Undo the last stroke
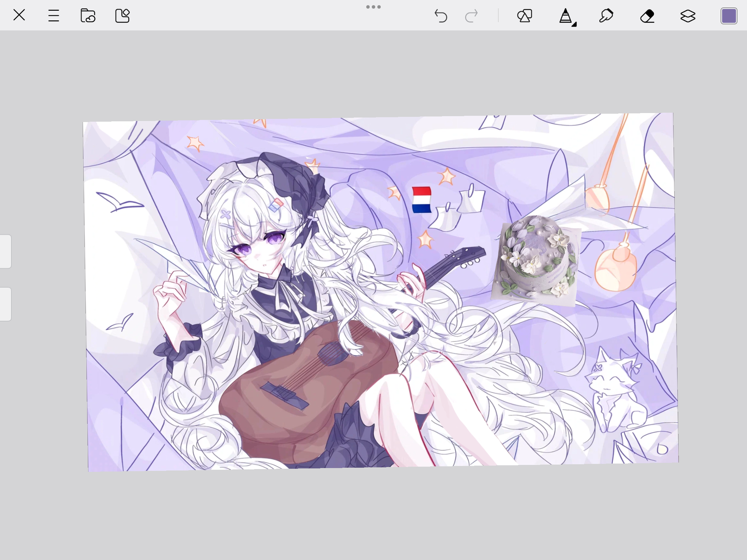The height and width of the screenshot is (560, 747). [441, 16]
